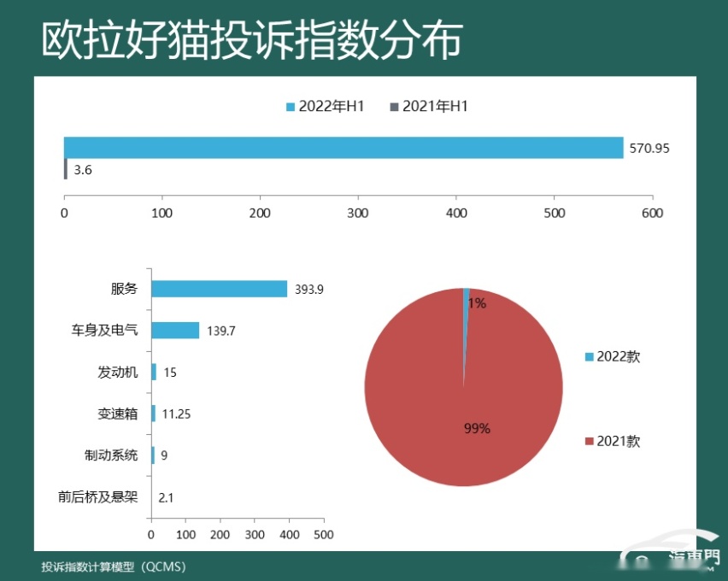Viewport: 728px width, 581px height.
Task: Click the 服务 bar in chart
Action: tap(219, 289)
